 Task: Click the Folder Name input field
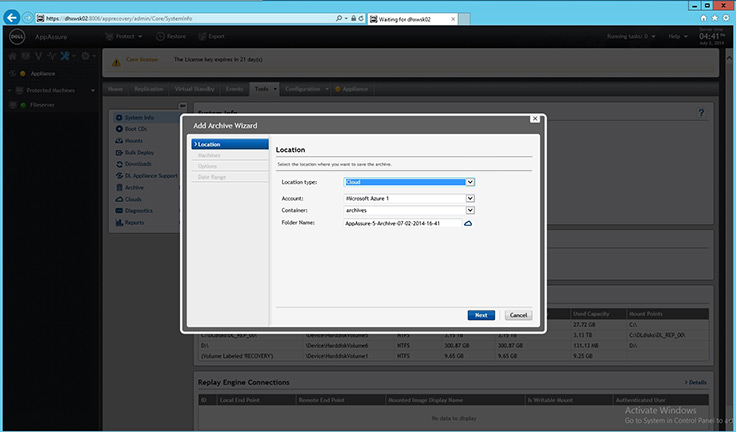click(403, 224)
